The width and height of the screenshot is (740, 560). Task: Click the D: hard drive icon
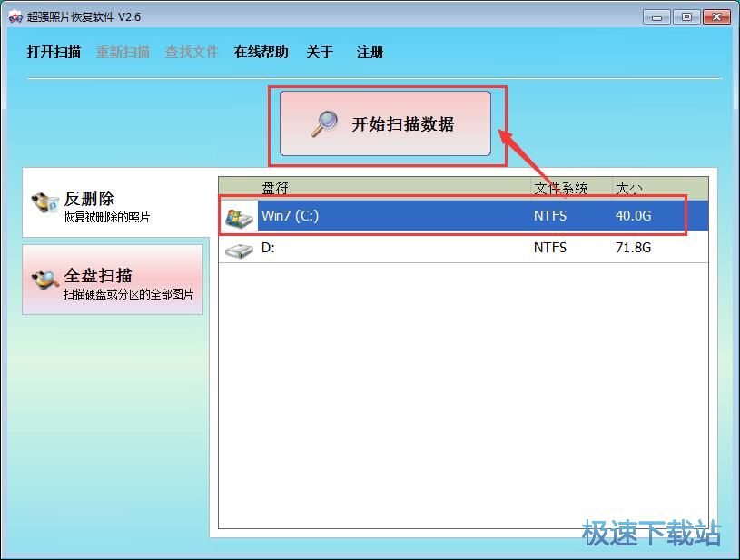tap(239, 250)
